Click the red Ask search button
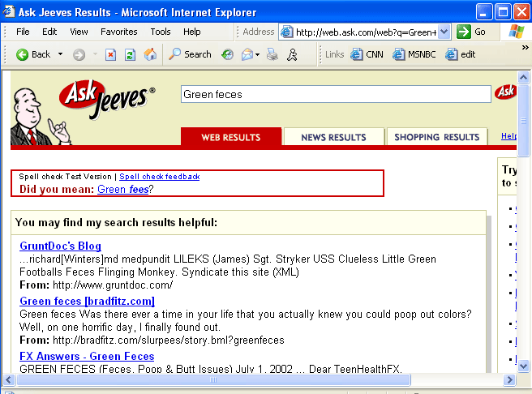532x394 pixels. [x=505, y=92]
